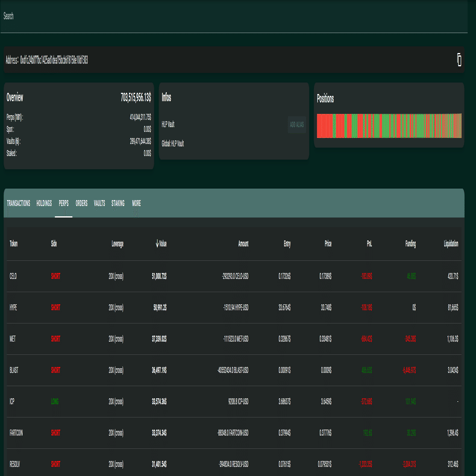This screenshot has height=476, width=476.
Task: Click the Global HLP Vault link
Action: pyautogui.click(x=173, y=143)
